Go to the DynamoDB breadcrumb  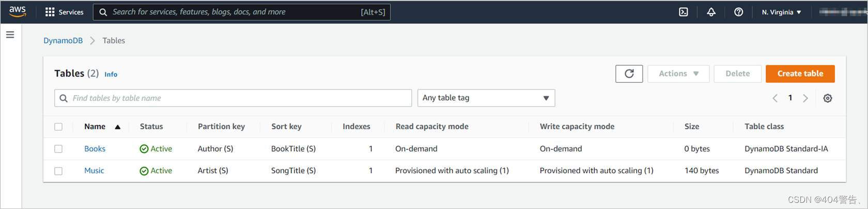click(63, 40)
